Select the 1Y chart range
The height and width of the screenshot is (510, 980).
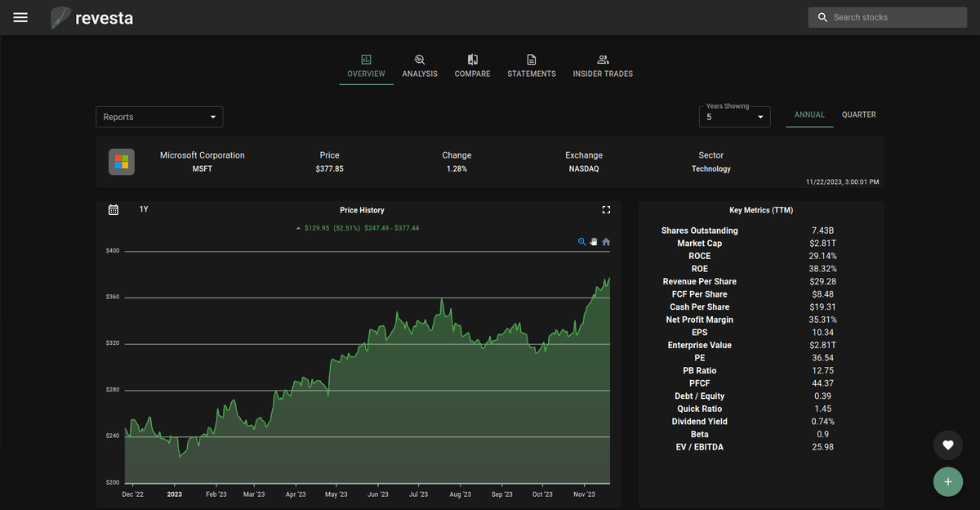tap(144, 209)
